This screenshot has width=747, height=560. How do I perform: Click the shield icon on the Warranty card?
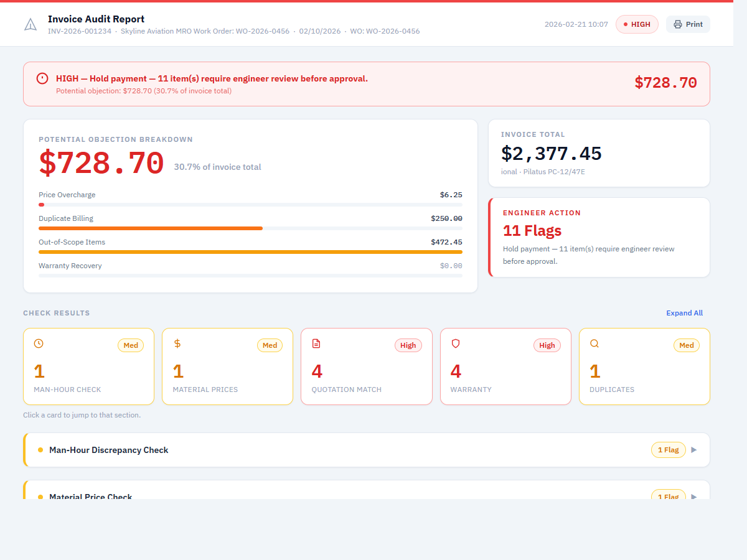point(455,343)
